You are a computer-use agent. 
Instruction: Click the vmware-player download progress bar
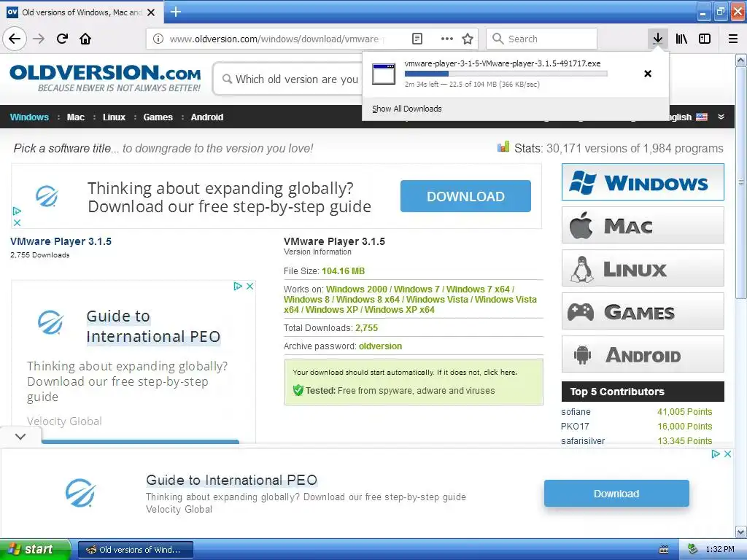pyautogui.click(x=506, y=74)
